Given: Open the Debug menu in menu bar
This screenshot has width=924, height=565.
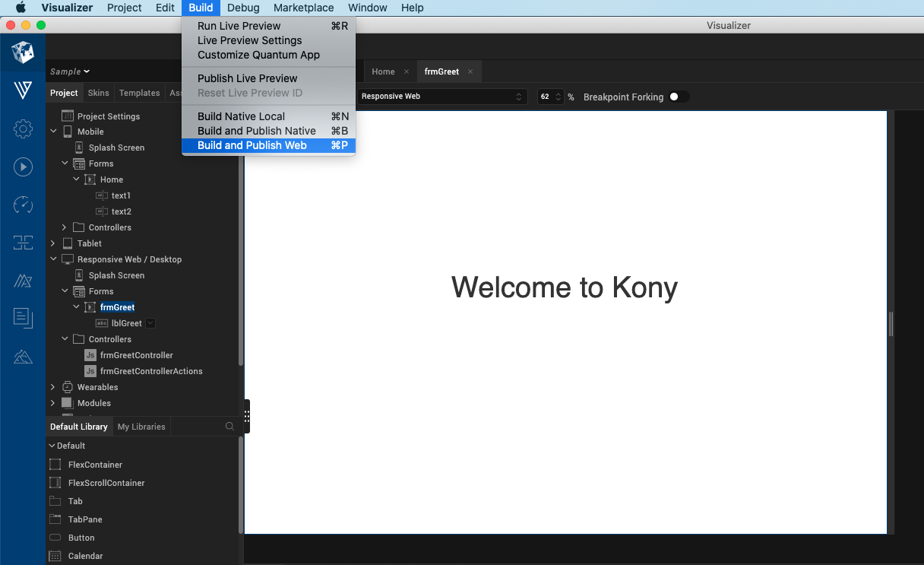Looking at the screenshot, I should pyautogui.click(x=243, y=8).
